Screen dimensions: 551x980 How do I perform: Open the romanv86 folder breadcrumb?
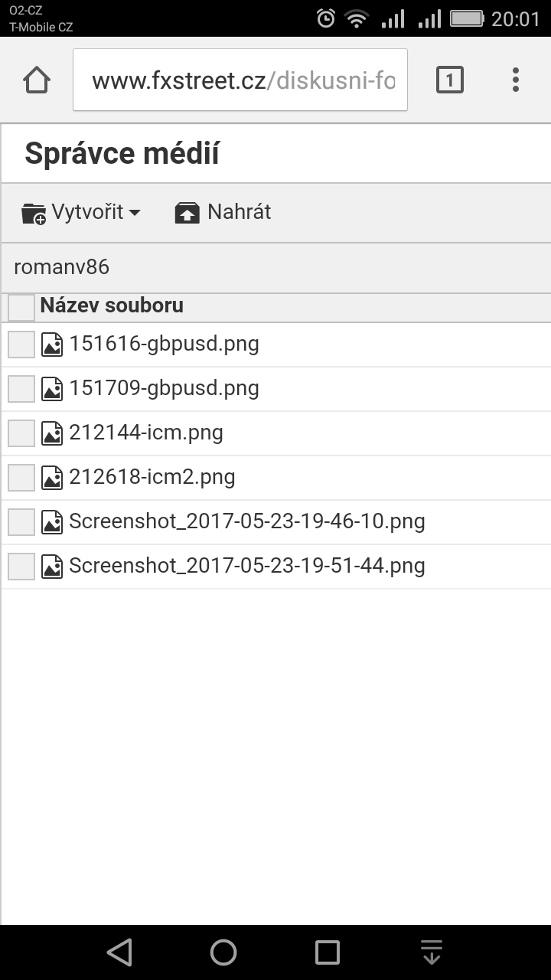click(x=61, y=267)
